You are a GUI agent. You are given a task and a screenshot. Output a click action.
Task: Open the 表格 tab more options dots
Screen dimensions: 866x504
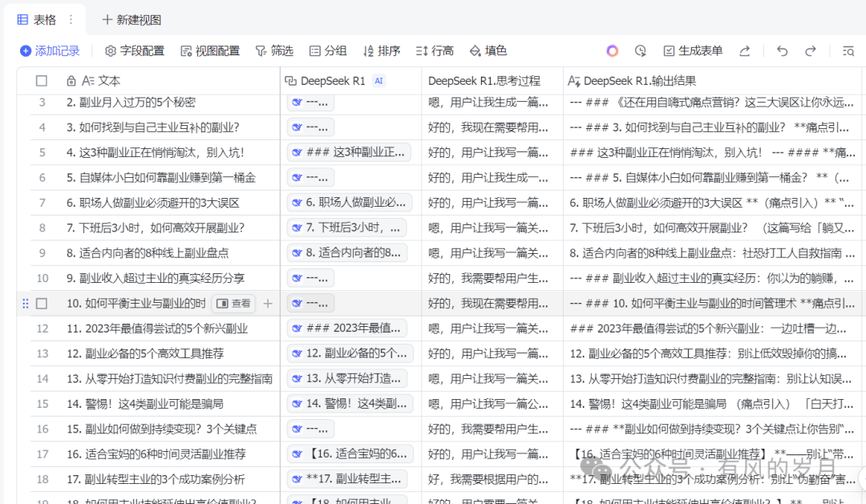point(71,20)
